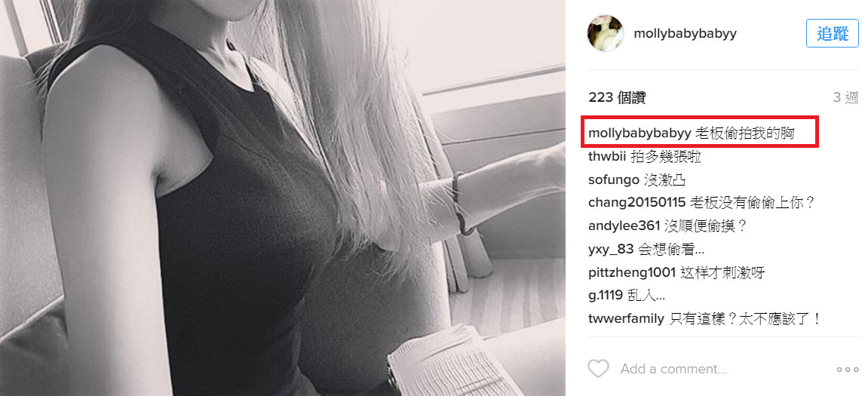Open the three-dot more options menu
The width and height of the screenshot is (868, 396).
[x=847, y=370]
